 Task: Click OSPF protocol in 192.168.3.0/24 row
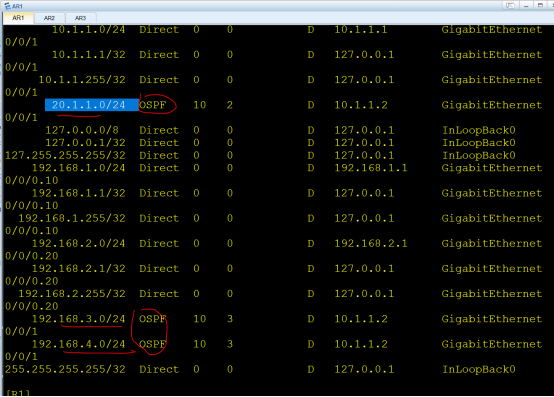153,319
